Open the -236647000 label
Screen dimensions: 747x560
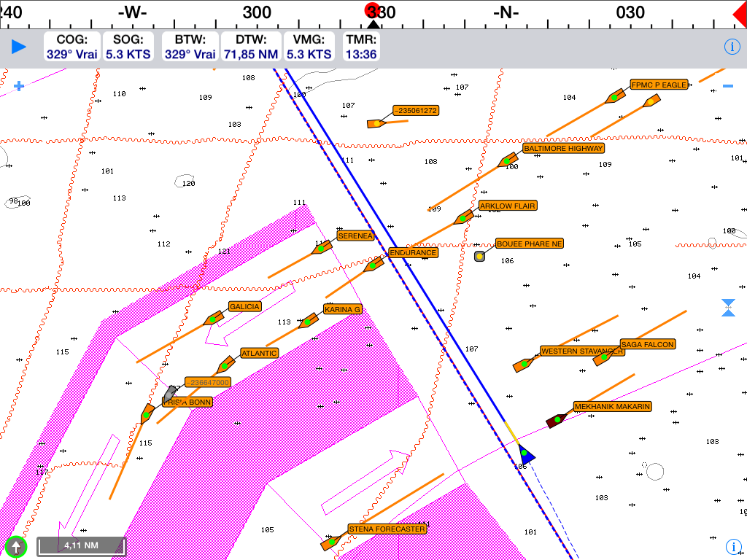tap(208, 382)
